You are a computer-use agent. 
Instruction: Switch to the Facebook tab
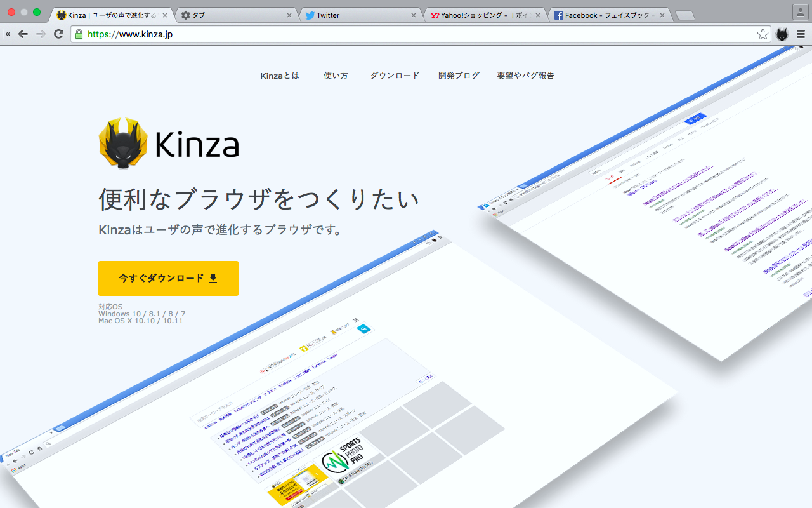610,15
